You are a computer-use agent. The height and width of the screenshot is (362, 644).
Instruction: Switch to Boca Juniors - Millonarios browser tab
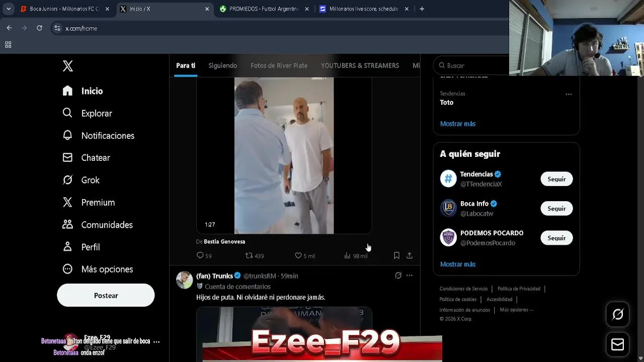point(64,9)
